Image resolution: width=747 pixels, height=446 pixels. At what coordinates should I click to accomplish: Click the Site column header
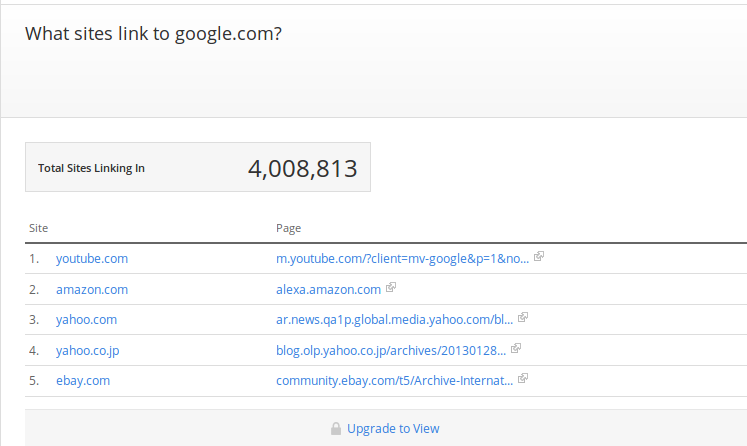tap(39, 228)
